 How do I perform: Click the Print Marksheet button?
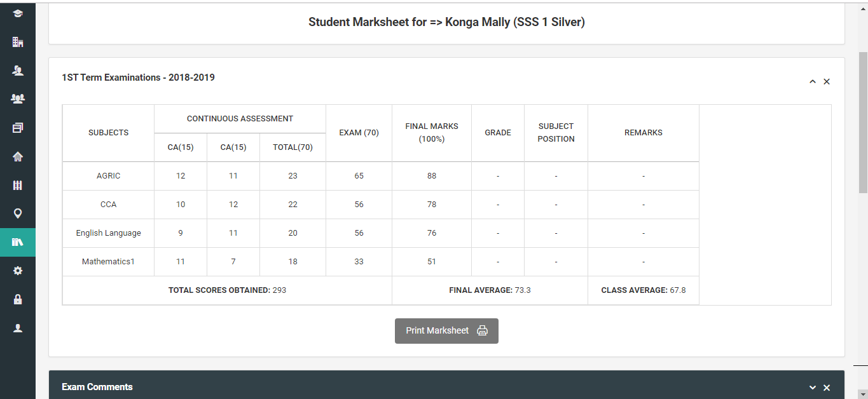(x=446, y=331)
